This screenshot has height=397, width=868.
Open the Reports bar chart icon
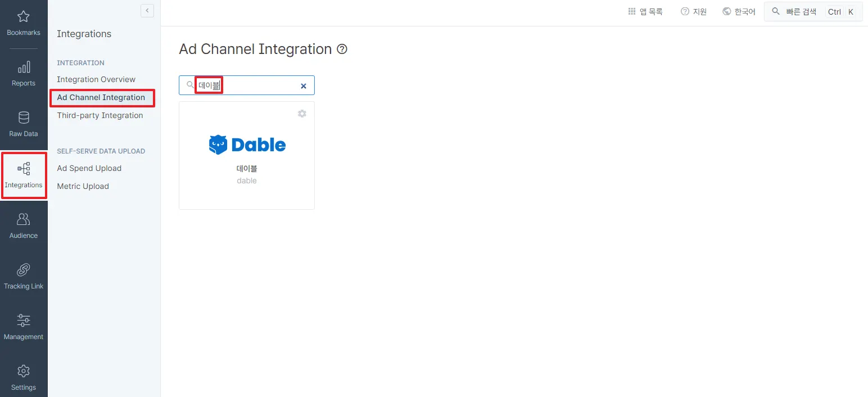pos(24,68)
